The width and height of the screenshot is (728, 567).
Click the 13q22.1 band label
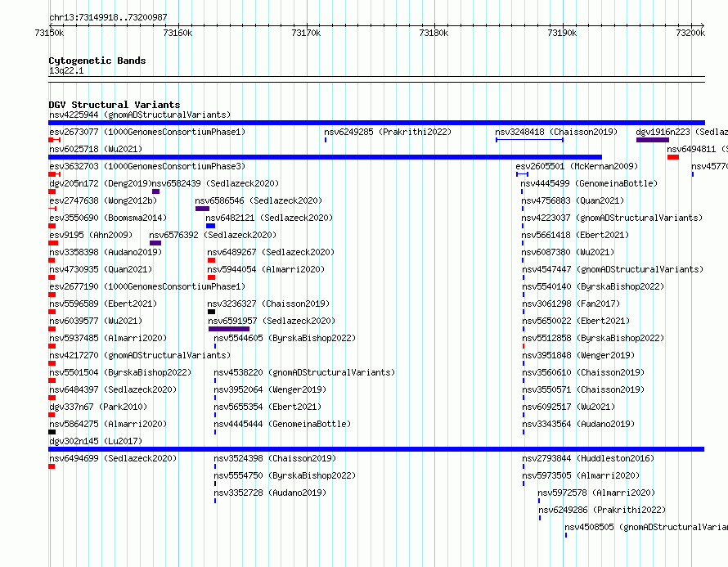[66, 70]
